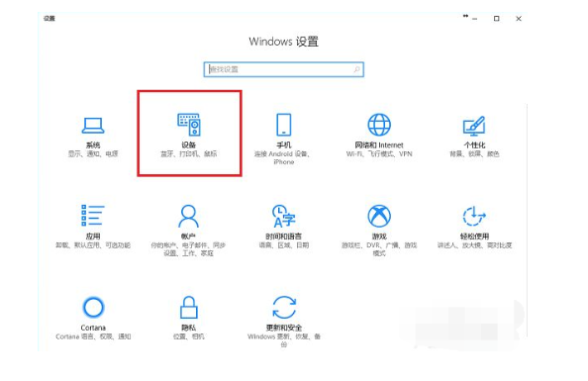Click the 个性化 title text
The image size is (588, 381).
(474, 145)
